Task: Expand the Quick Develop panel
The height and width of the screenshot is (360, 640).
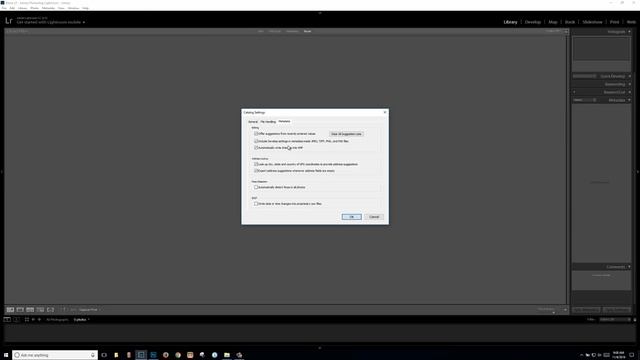Action: coord(629,76)
